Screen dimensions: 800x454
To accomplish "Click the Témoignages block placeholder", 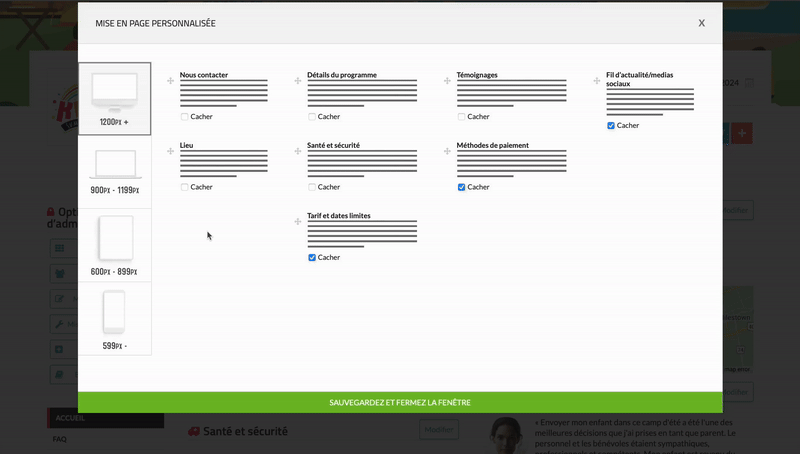I will click(x=511, y=93).
